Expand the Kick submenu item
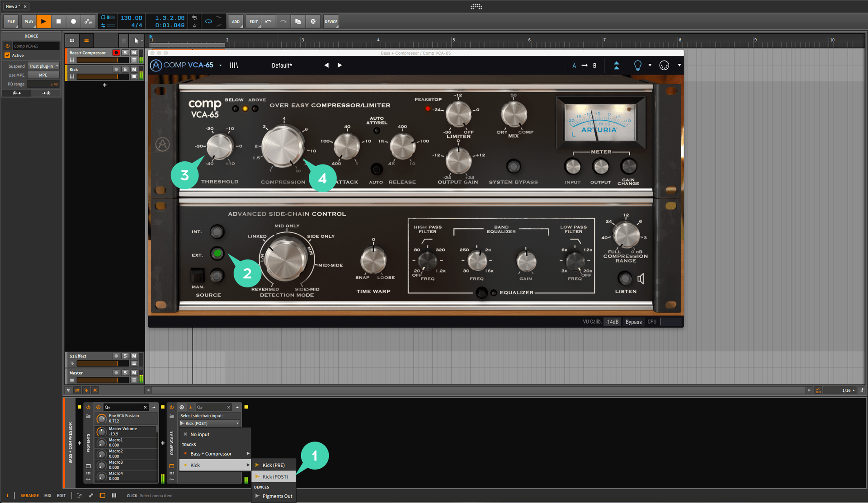The width and height of the screenshot is (868, 503). pyautogui.click(x=215, y=465)
